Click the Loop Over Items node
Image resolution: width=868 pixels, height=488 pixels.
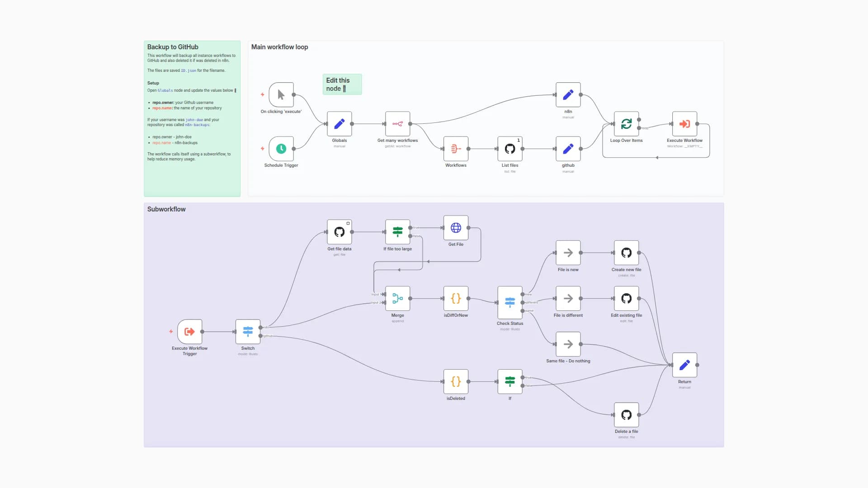[x=627, y=123]
